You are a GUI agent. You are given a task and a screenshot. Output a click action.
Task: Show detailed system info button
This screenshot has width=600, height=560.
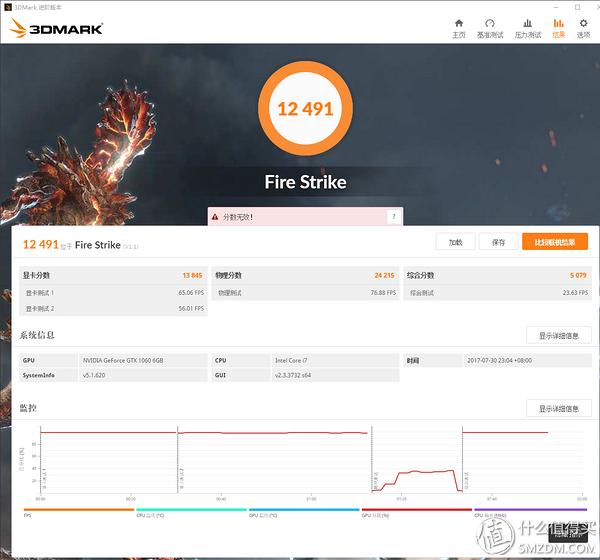click(559, 336)
